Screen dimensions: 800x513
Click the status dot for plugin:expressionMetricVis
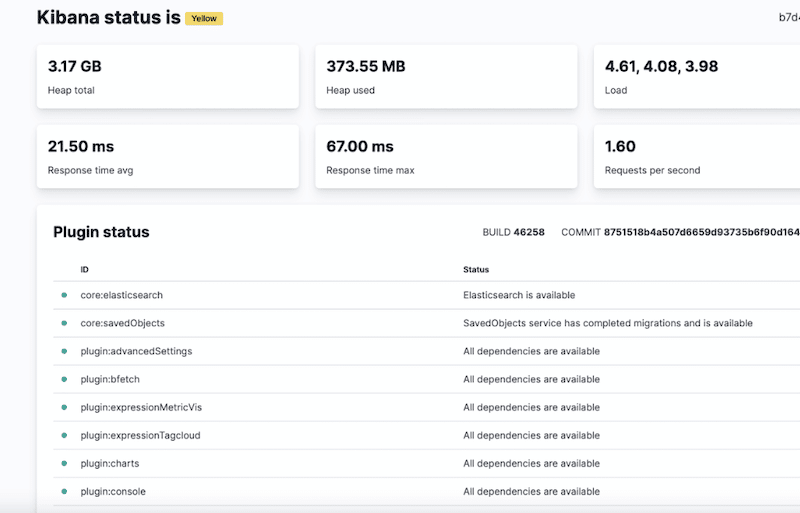tap(64, 407)
